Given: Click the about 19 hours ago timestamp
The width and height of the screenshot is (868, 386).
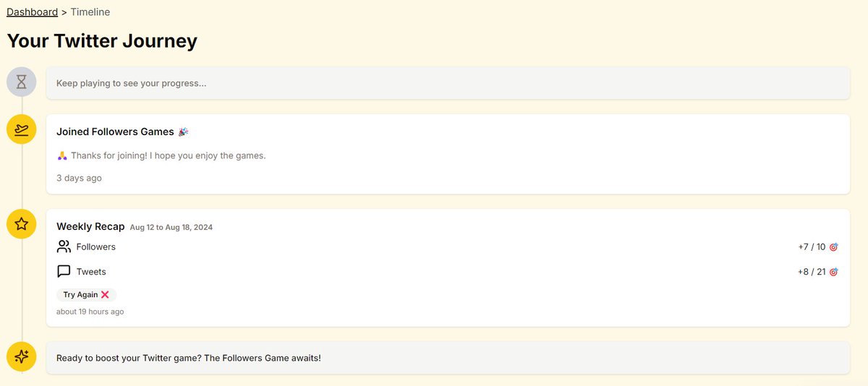Looking at the screenshot, I should (90, 312).
